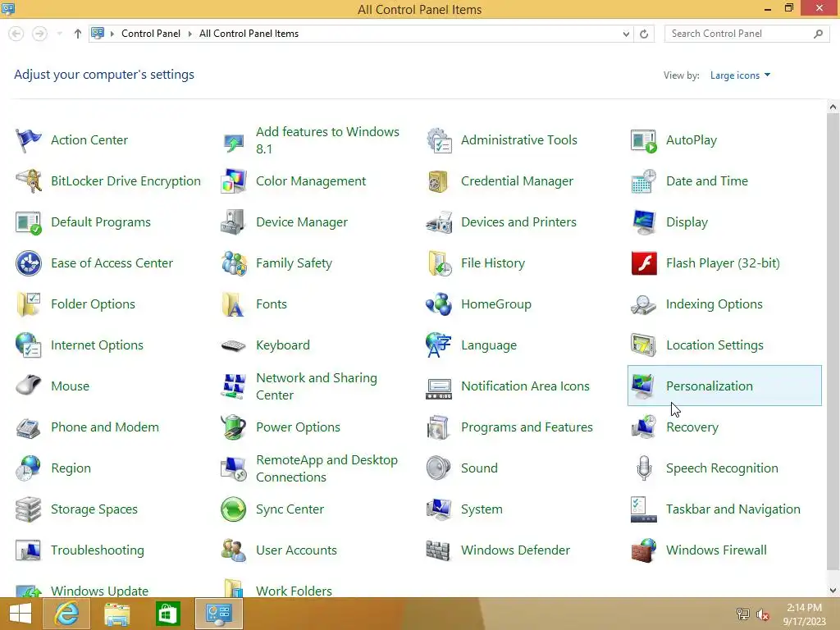Click the File History icon

click(439, 263)
